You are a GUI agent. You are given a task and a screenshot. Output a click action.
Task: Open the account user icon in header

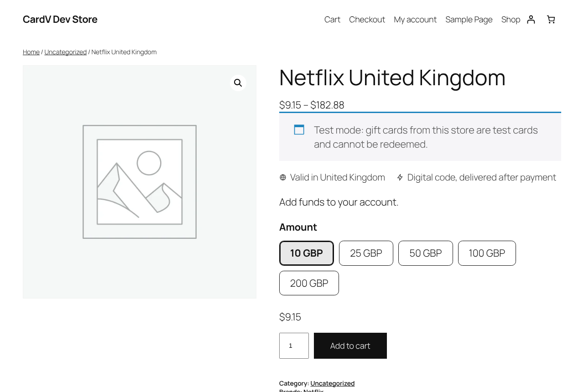click(531, 19)
